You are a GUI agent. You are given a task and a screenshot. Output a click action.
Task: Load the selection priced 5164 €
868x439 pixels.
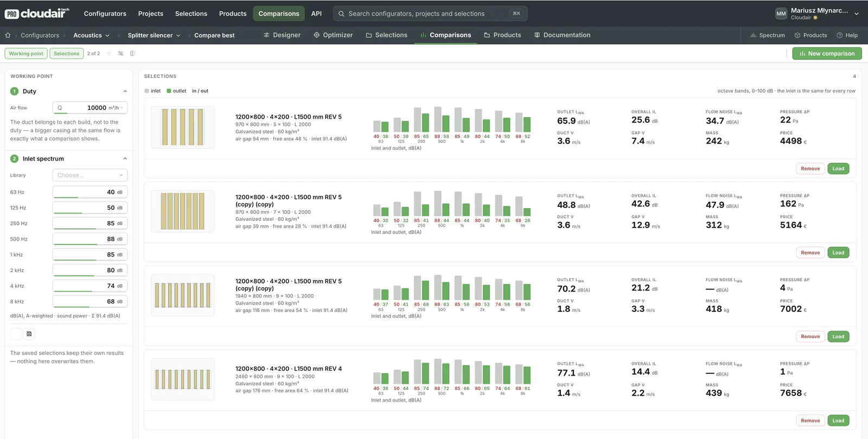pyautogui.click(x=838, y=253)
